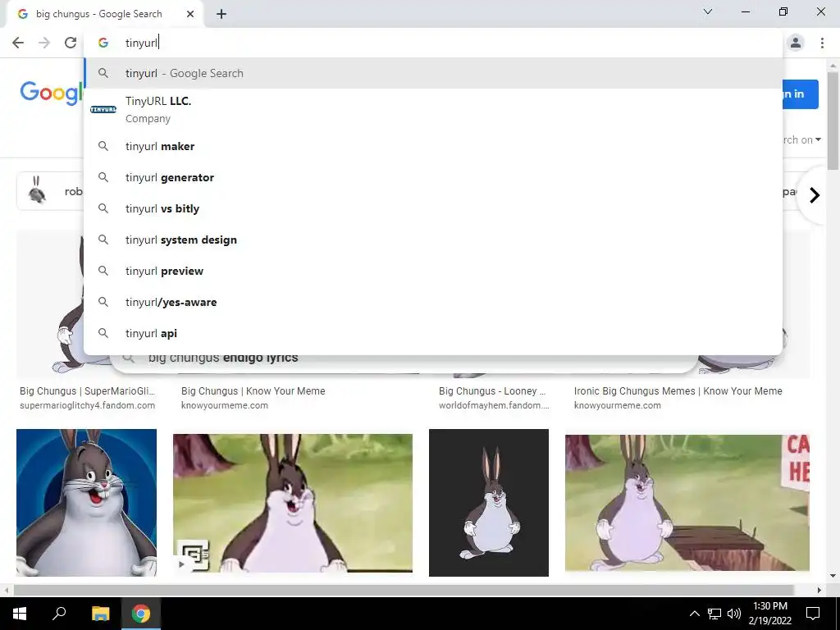Viewport: 840px width, 630px height.
Task: Pick the 'tinyurl system design' suggestion
Action: click(433, 240)
